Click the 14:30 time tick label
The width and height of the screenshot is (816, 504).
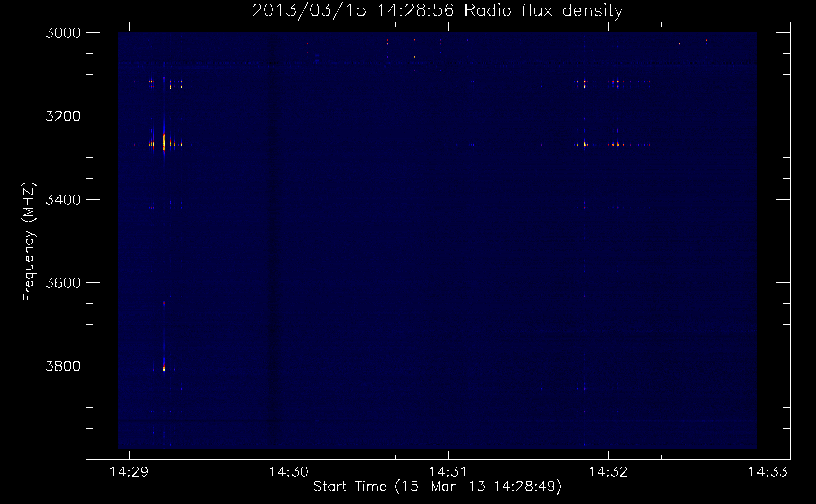288,472
